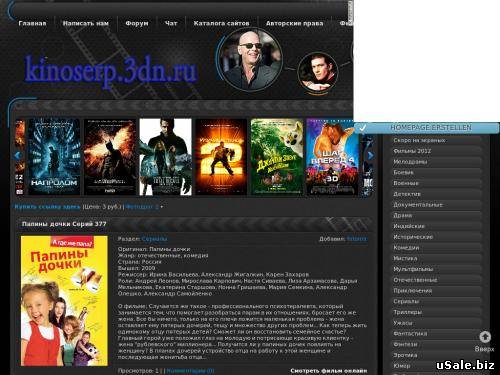
Task: Open Авторские права page
Action: pyautogui.click(x=294, y=23)
